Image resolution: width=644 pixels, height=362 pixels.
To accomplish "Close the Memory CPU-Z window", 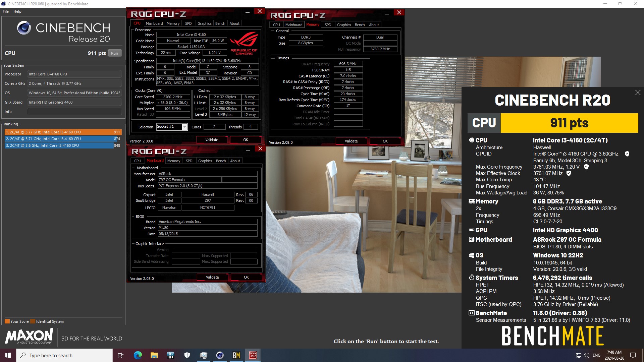I will point(399,12).
